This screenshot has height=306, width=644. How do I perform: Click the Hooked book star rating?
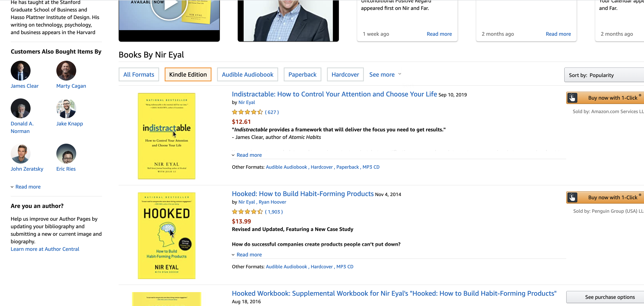tap(247, 212)
